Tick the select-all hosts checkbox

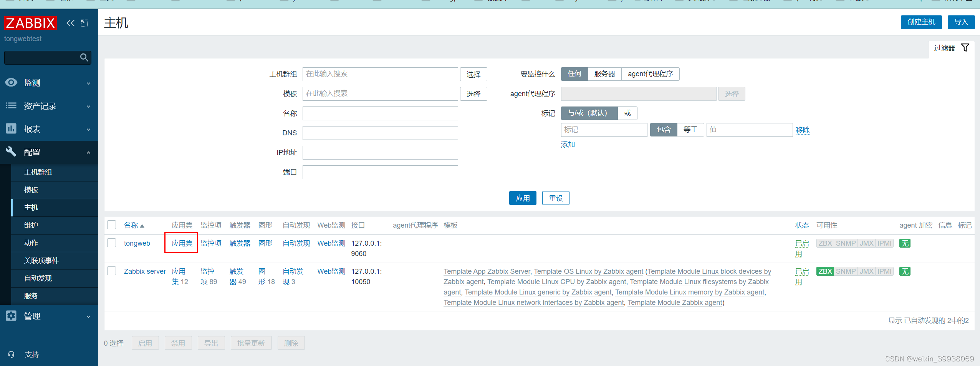pyautogui.click(x=112, y=225)
